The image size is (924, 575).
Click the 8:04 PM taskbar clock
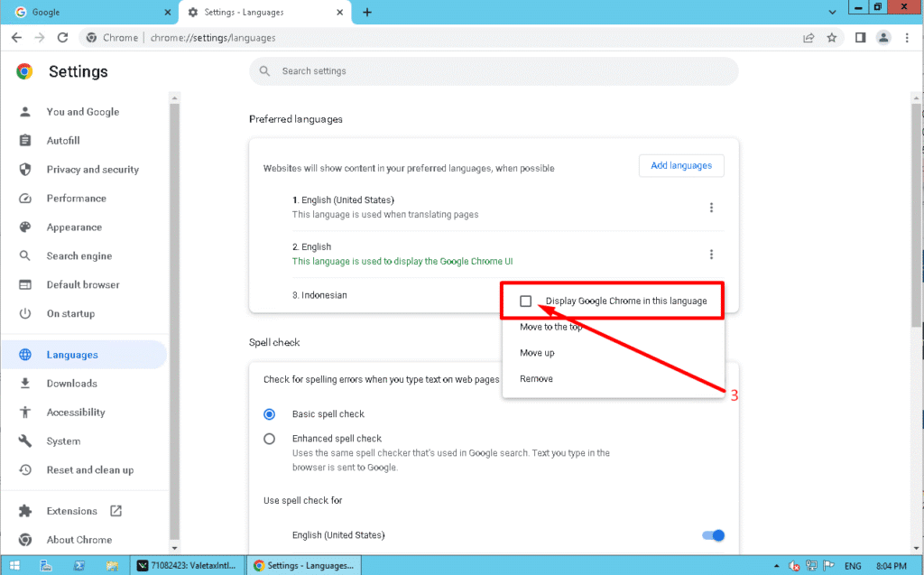point(892,566)
